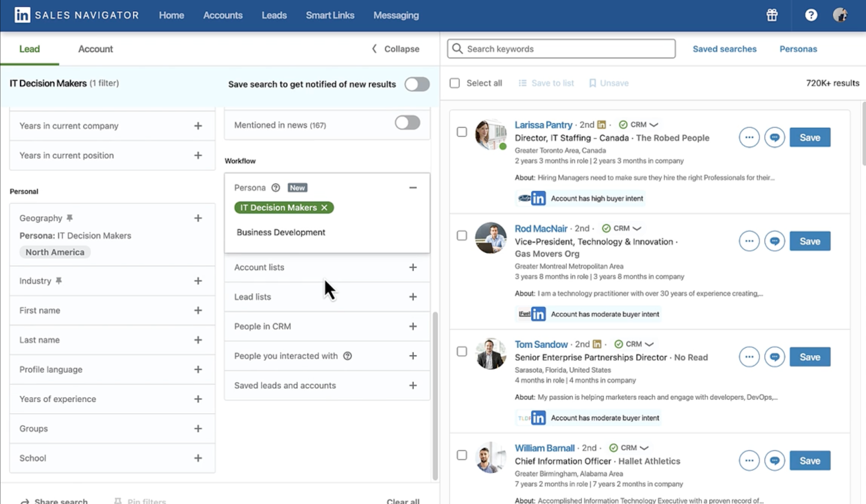Image resolution: width=866 pixels, height=504 pixels.
Task: Toggle Save search notification switch
Action: 417,84
